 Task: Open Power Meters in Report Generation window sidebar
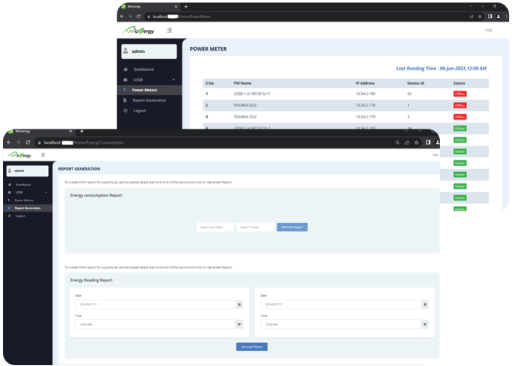point(24,200)
